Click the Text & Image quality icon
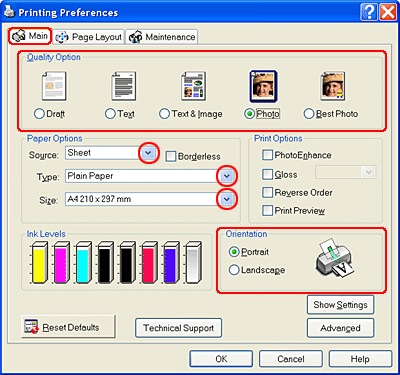The image size is (400, 375). [x=193, y=86]
